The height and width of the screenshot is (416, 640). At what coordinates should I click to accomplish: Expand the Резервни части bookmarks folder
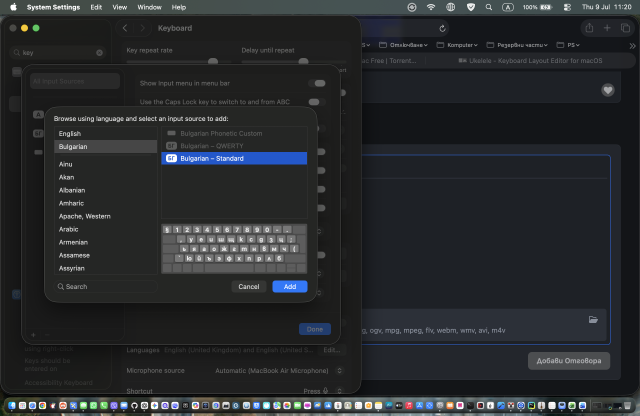tap(517, 45)
